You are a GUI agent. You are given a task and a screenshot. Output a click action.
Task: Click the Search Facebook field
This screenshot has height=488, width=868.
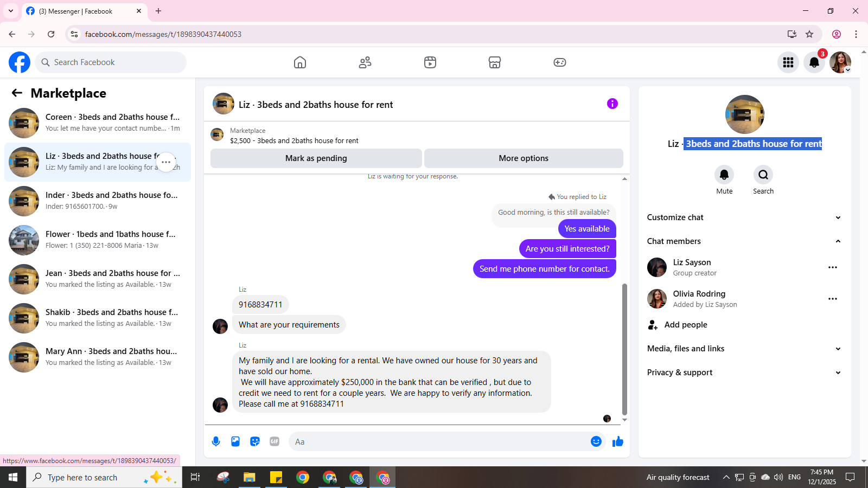coord(111,62)
